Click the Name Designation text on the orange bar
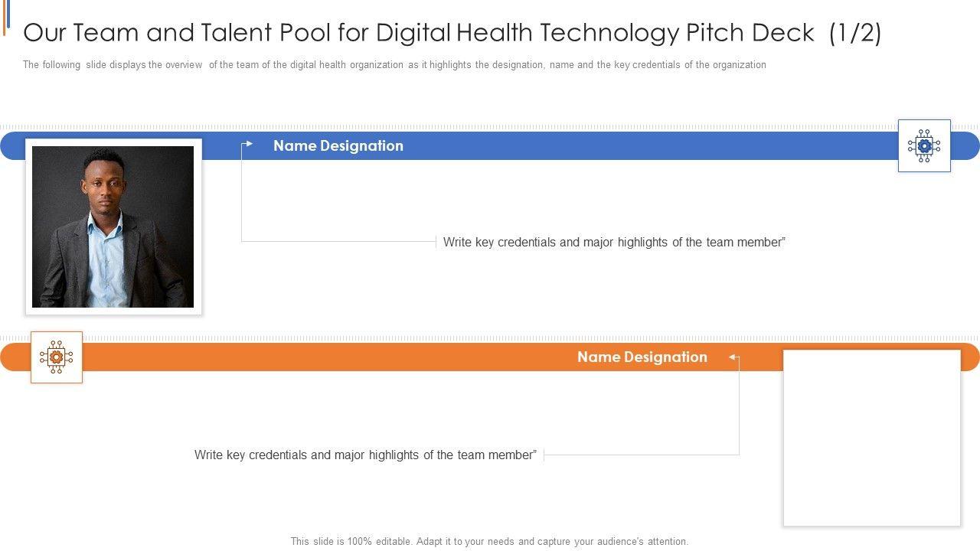Screen dimensions: 980x551 pyautogui.click(x=642, y=357)
